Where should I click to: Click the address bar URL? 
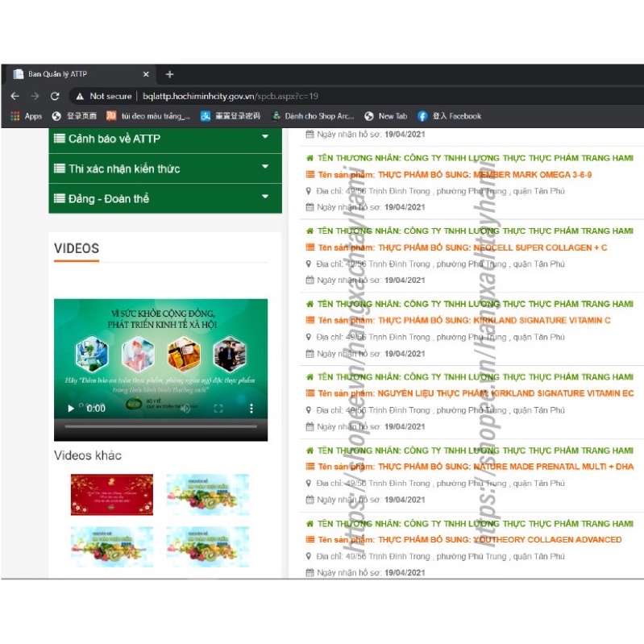coord(230,96)
